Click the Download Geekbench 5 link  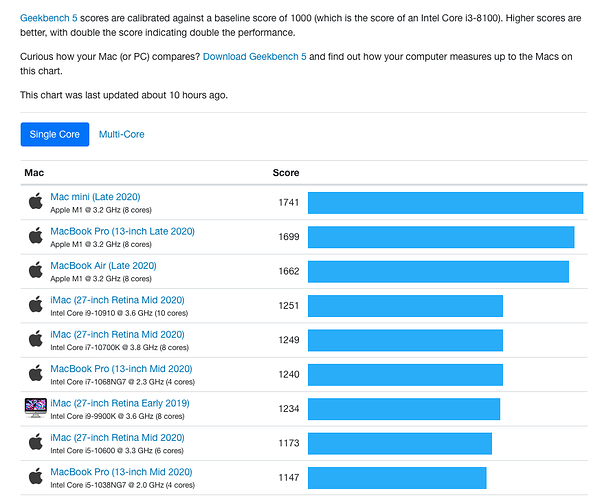(255, 56)
